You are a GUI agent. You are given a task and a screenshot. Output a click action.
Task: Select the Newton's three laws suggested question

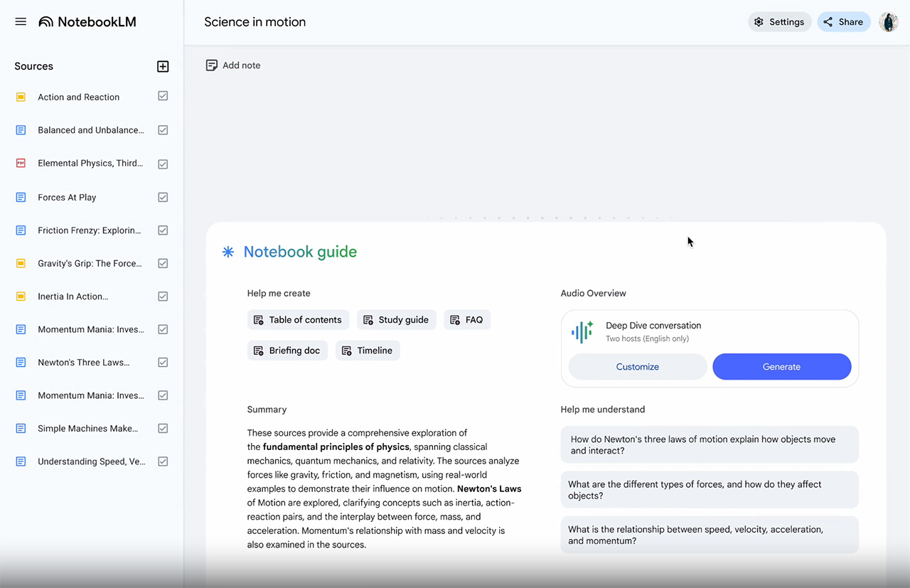709,445
